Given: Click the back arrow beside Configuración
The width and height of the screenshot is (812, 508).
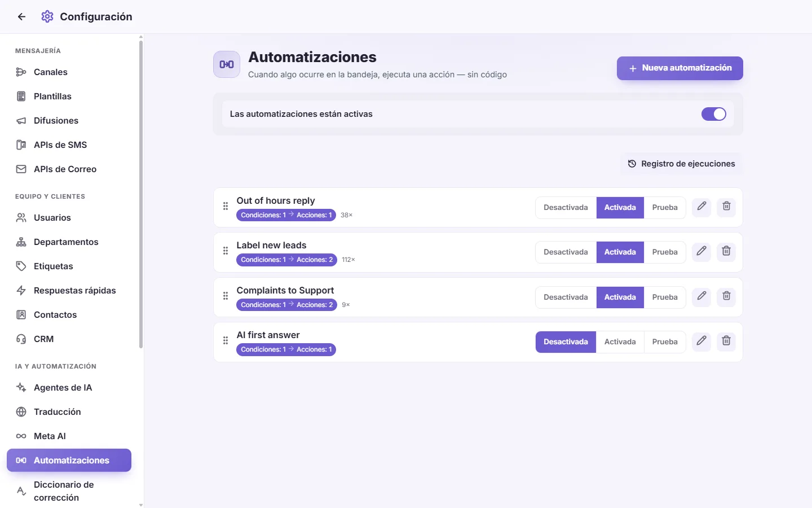Looking at the screenshot, I should pos(21,17).
